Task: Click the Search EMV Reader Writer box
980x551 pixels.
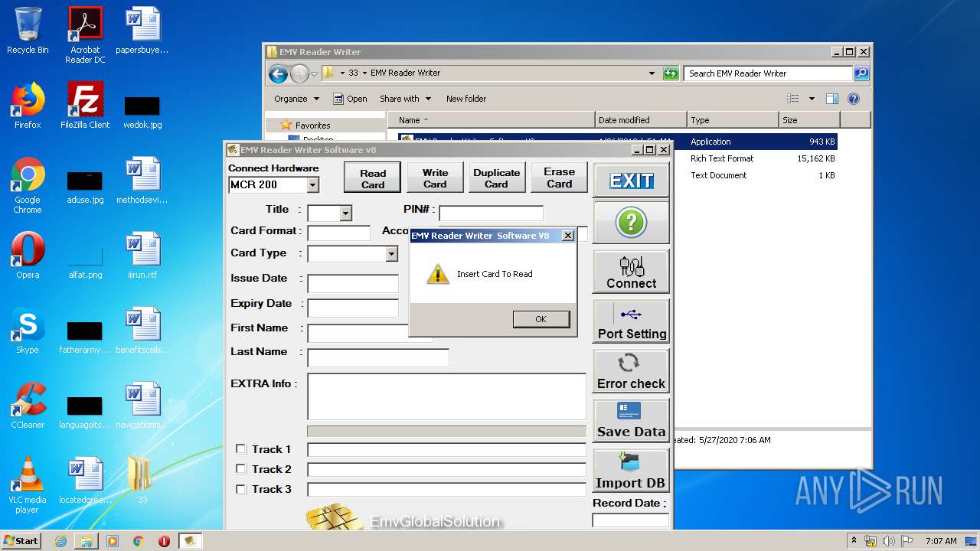Action: click(768, 73)
